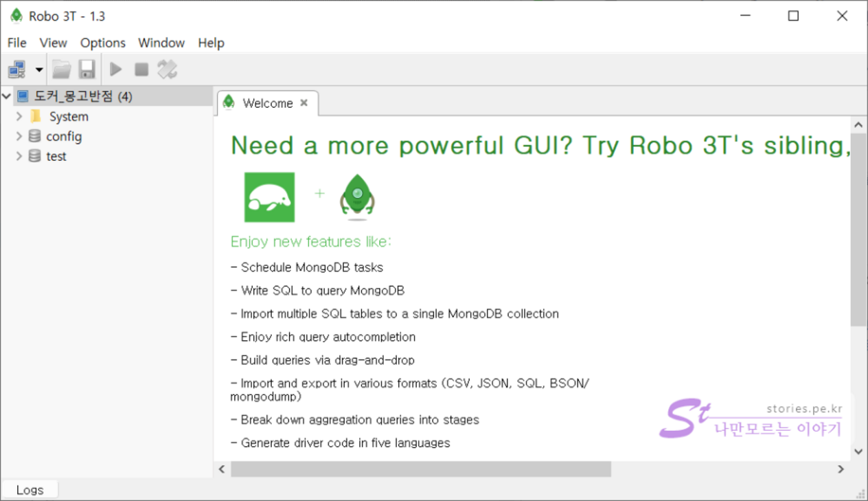Expand the System folder
The height and width of the screenshot is (501, 868).
coord(19,117)
